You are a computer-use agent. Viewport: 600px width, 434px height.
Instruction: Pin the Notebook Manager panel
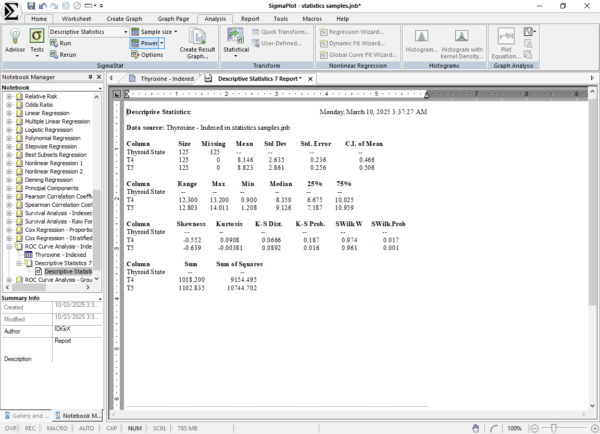click(90, 77)
